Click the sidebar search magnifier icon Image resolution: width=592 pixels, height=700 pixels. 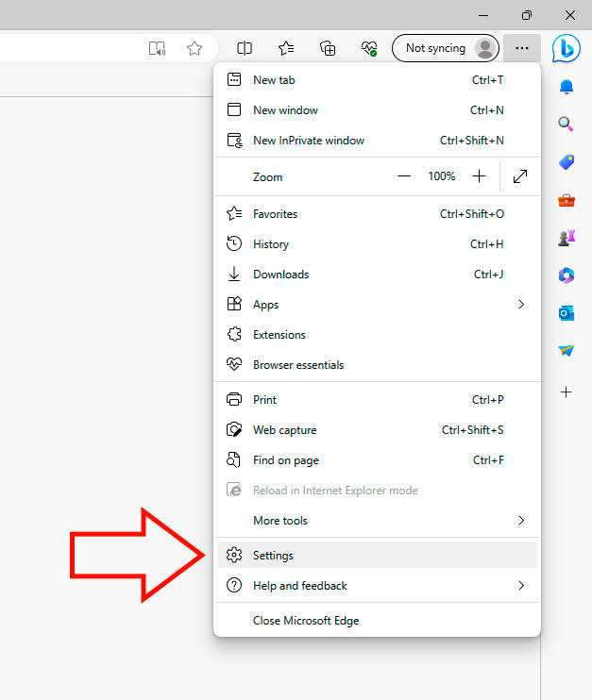[567, 124]
